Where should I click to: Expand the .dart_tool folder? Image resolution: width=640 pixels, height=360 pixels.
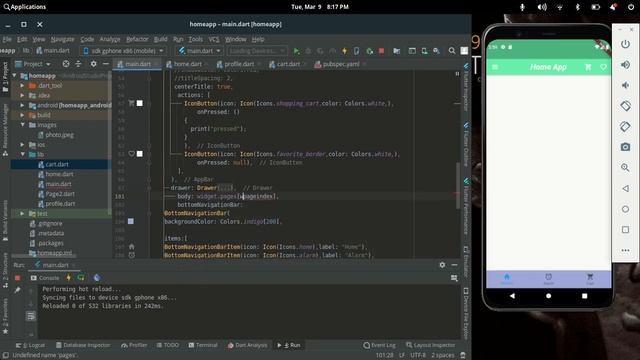22,86
